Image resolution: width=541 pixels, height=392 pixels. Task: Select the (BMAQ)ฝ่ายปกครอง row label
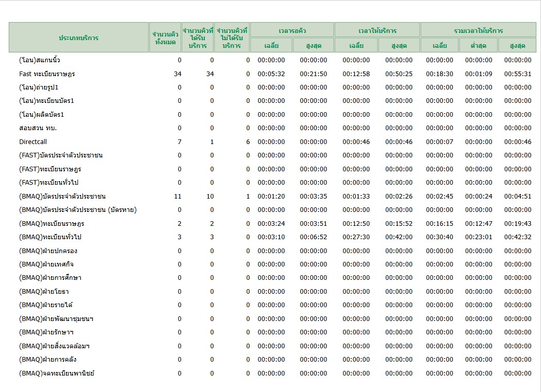tap(48, 251)
